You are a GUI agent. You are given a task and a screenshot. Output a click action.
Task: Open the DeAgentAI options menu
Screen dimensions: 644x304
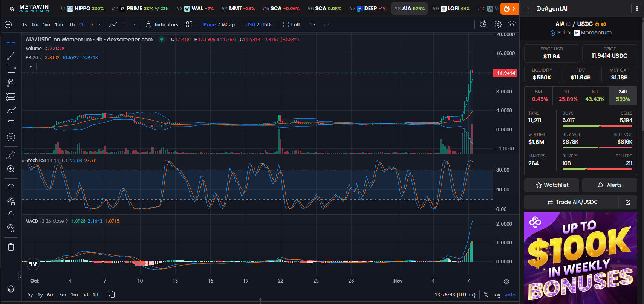point(637,8)
